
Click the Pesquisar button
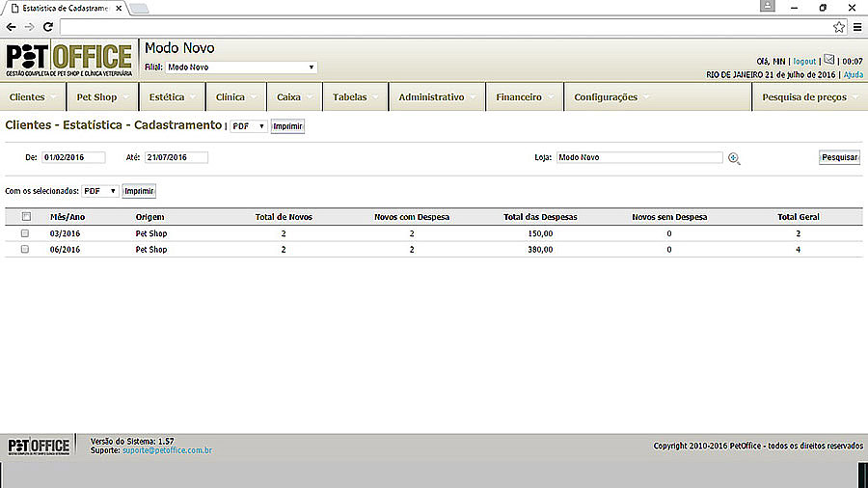pyautogui.click(x=839, y=157)
